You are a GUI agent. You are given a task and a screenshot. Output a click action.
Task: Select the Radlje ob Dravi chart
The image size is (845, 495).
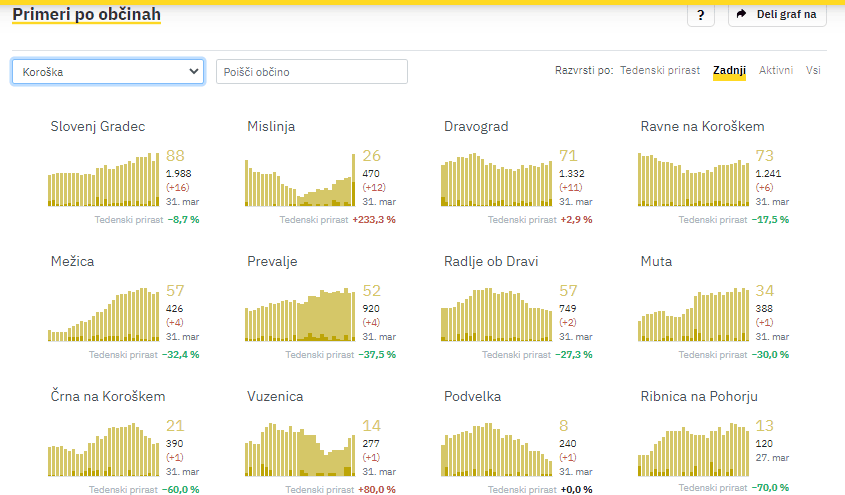(x=497, y=315)
